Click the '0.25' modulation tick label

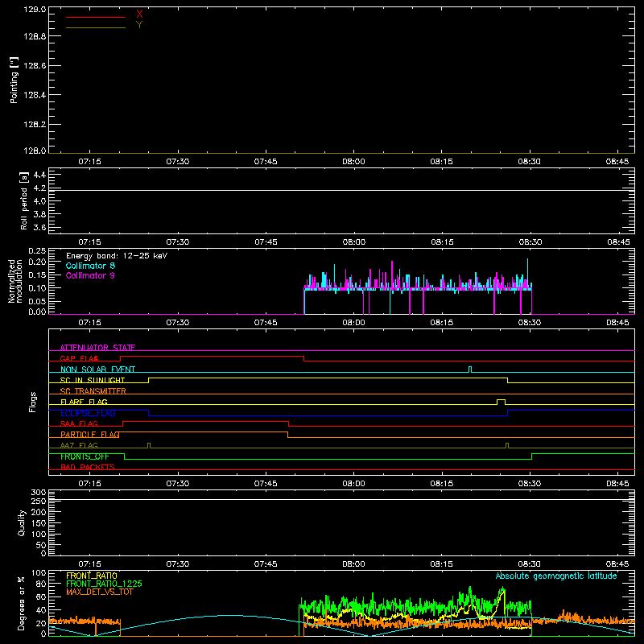37,251
